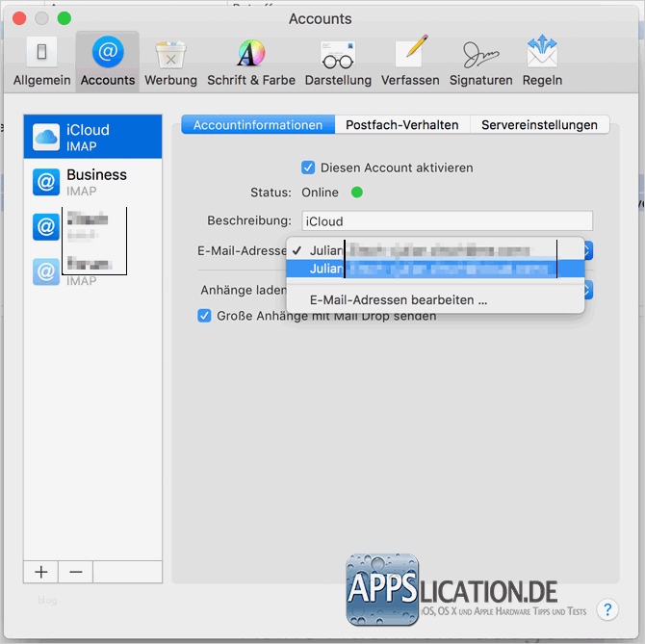Select the dimmed fourth IMAP account
This screenshot has height=644, width=645.
93,271
